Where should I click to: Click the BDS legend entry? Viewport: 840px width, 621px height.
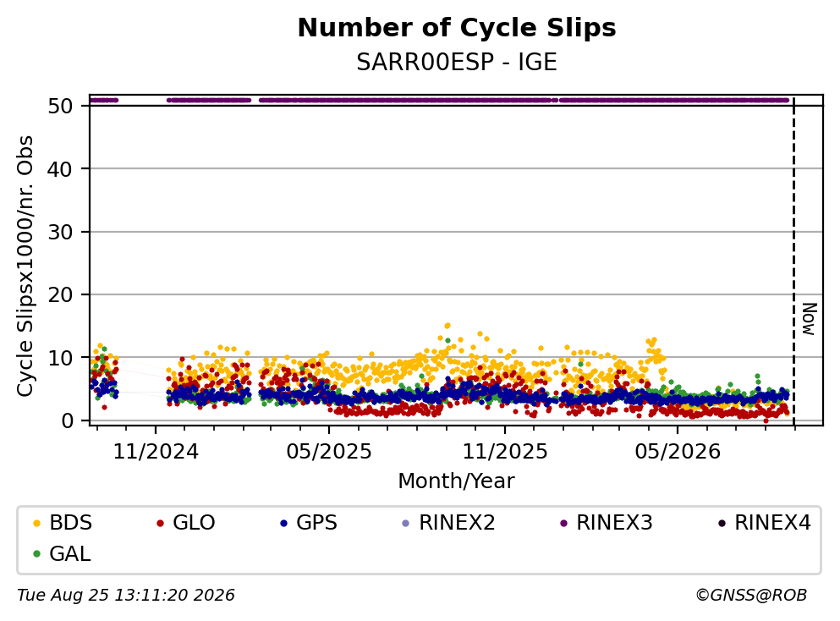(63, 522)
